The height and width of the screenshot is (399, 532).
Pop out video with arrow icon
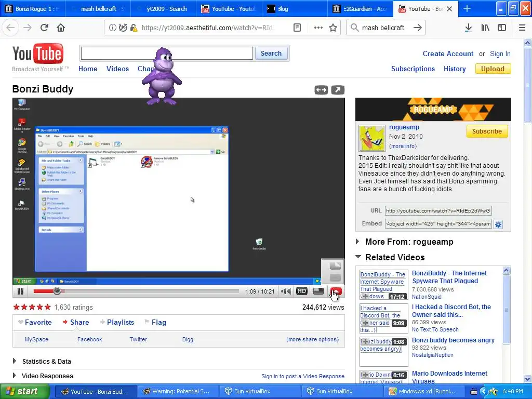[338, 90]
